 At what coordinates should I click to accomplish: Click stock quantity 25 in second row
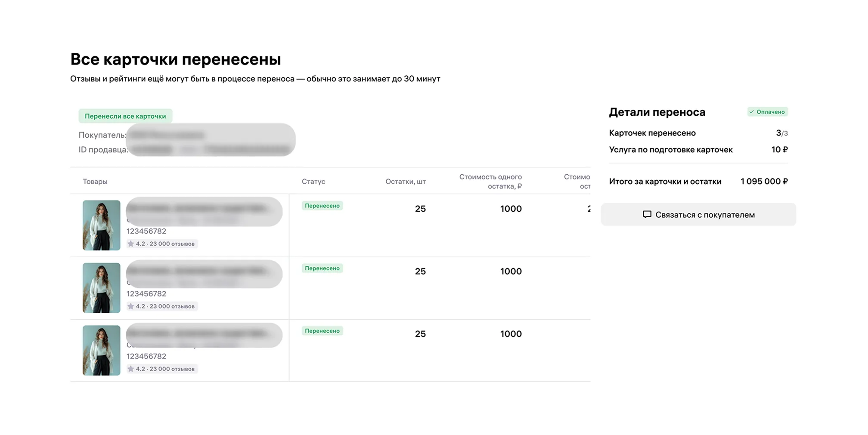420,271
